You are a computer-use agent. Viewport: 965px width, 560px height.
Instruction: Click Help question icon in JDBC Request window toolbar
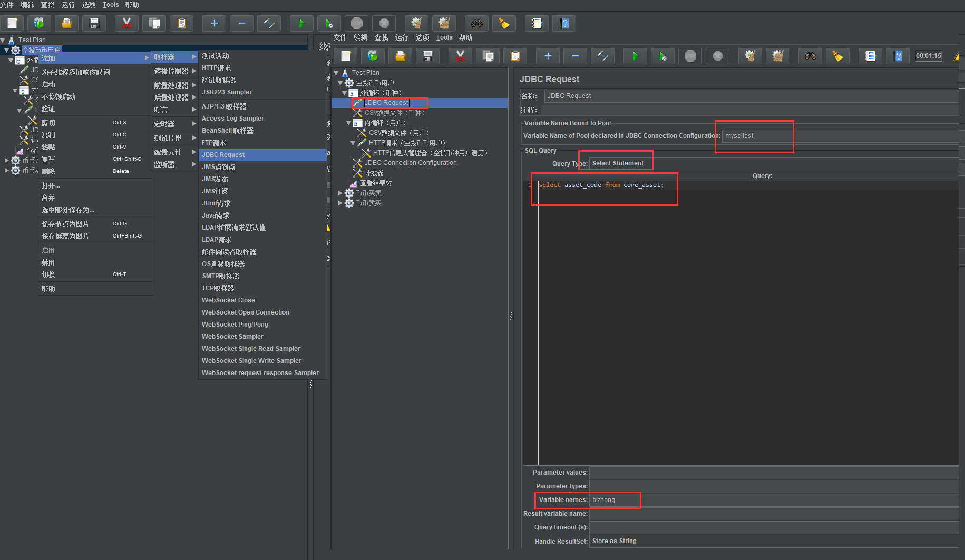pyautogui.click(x=898, y=56)
